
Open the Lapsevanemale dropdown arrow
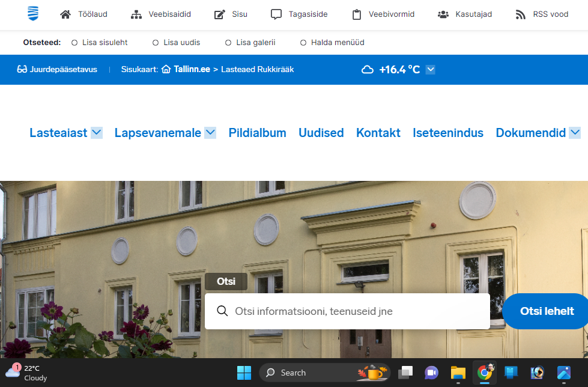[x=210, y=132]
